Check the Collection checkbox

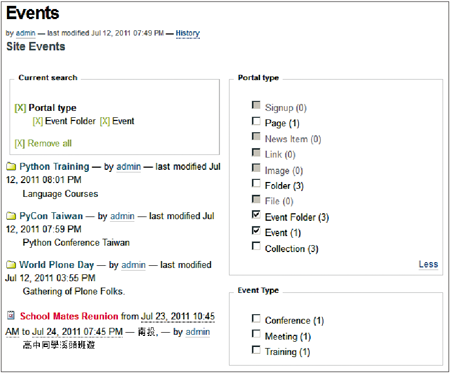256,246
